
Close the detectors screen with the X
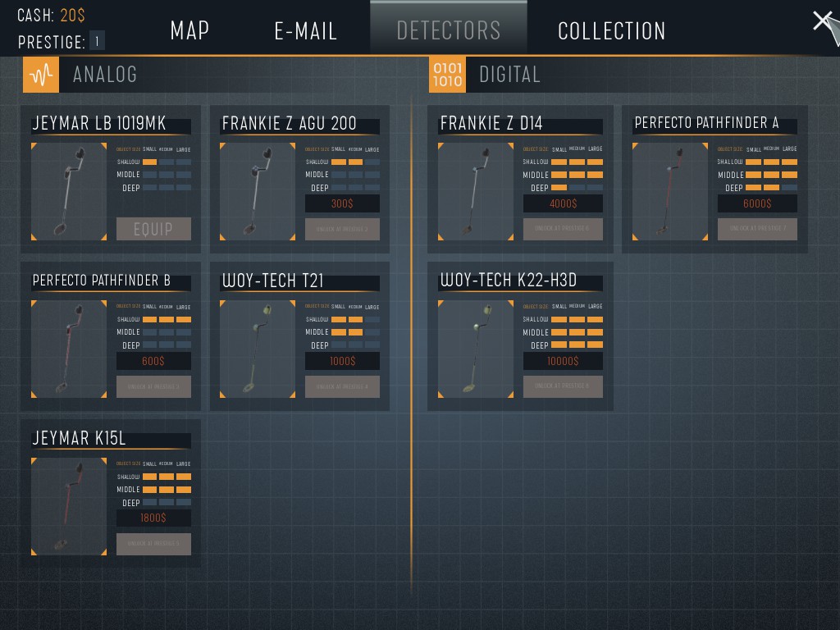[823, 22]
